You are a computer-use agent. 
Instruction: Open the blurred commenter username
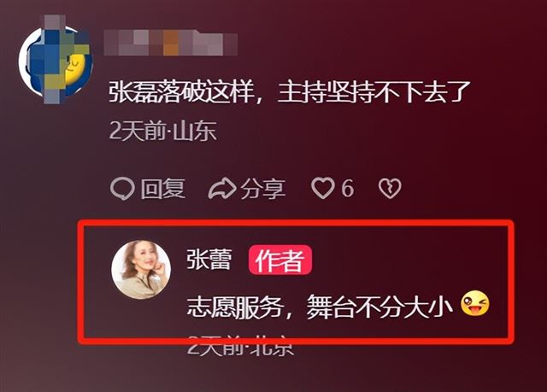(x=171, y=43)
